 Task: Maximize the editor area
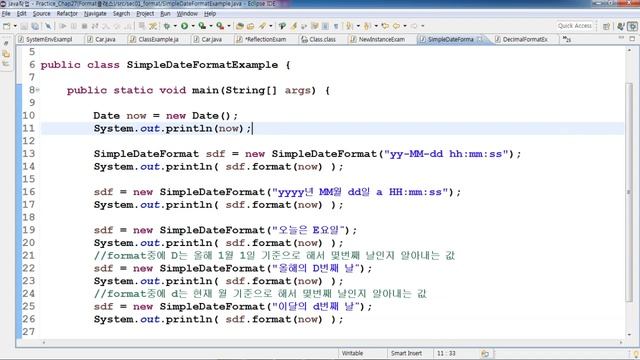coord(632,38)
